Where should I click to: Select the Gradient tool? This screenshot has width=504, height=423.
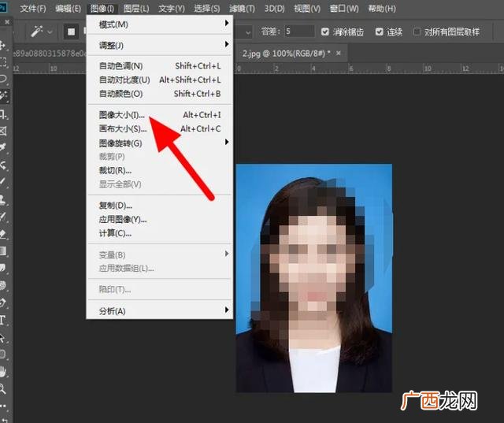point(2,250)
